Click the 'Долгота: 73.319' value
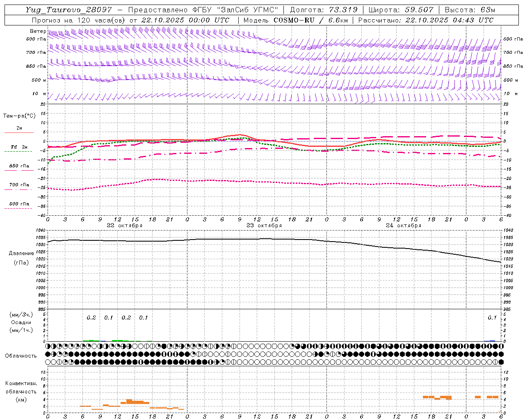 pos(324,10)
